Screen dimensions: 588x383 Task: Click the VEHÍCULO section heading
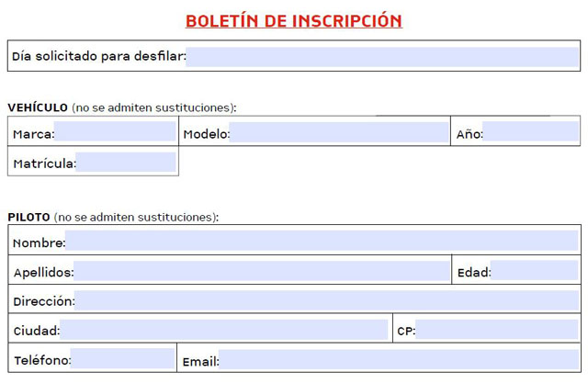coord(38,107)
